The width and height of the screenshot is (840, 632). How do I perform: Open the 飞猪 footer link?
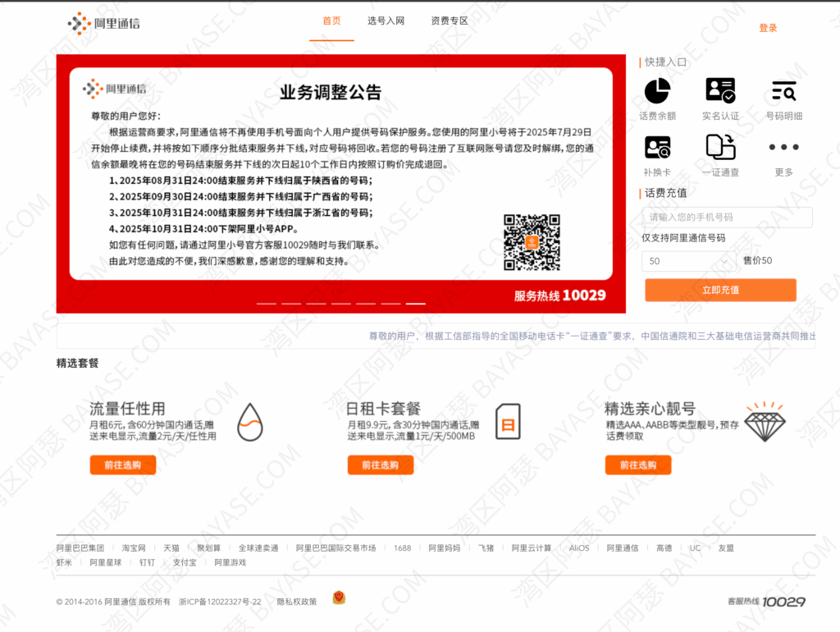coord(486,547)
